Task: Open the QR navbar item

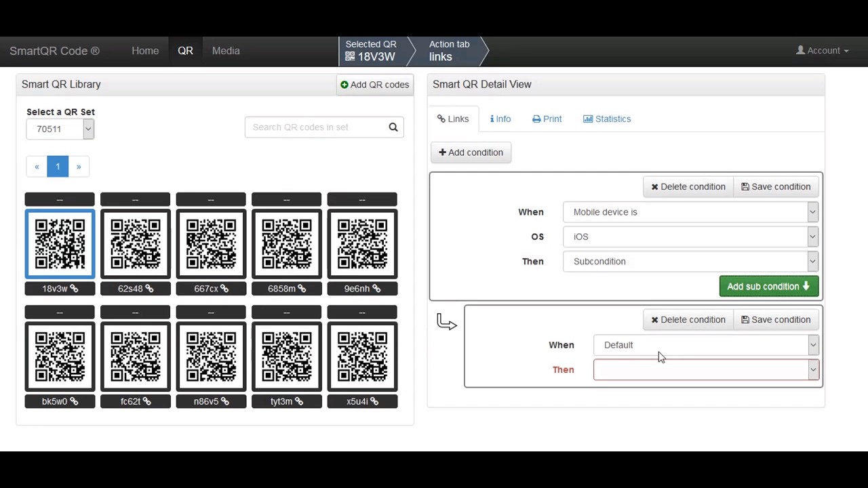Action: pyautogui.click(x=185, y=51)
